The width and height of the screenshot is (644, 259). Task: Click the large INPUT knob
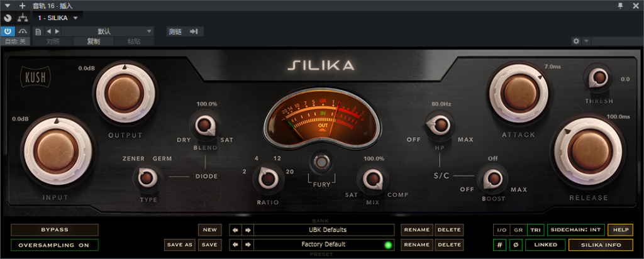pos(56,151)
